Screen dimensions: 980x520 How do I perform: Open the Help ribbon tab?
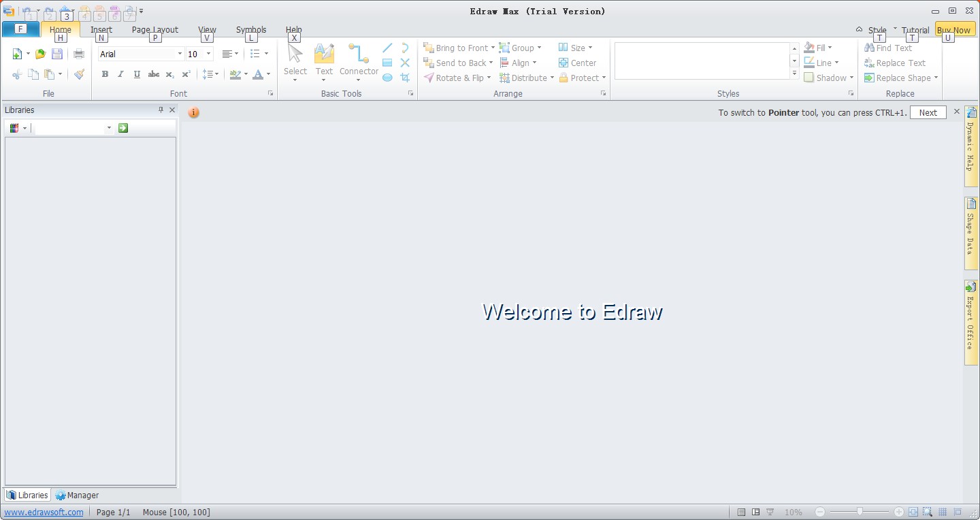[x=294, y=29]
